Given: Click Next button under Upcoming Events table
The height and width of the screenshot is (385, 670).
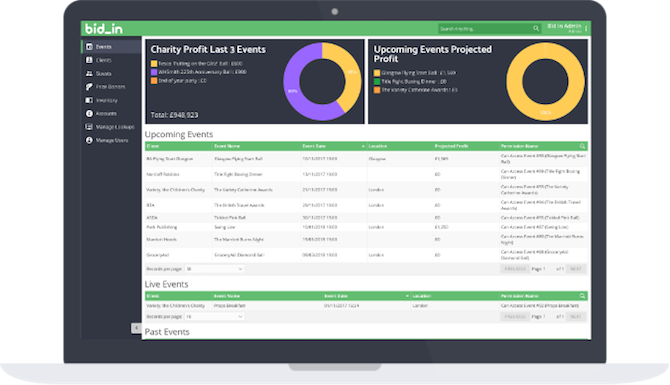Looking at the screenshot, I should click(x=576, y=269).
